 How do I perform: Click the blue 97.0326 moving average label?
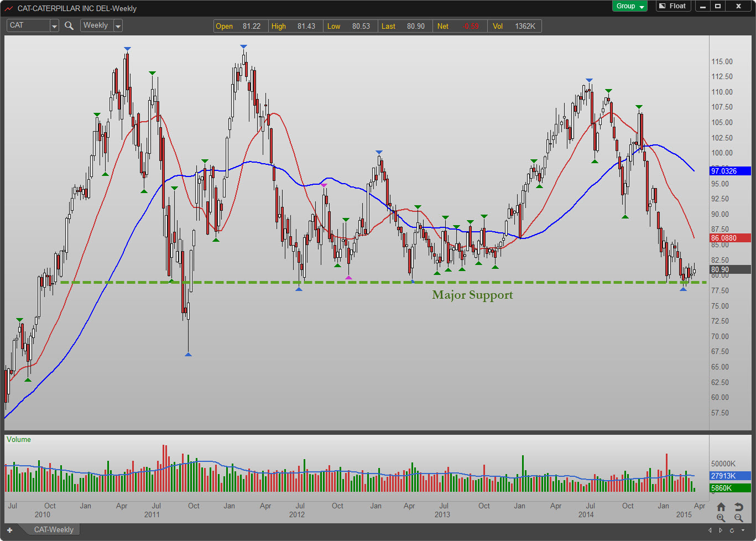[730, 171]
